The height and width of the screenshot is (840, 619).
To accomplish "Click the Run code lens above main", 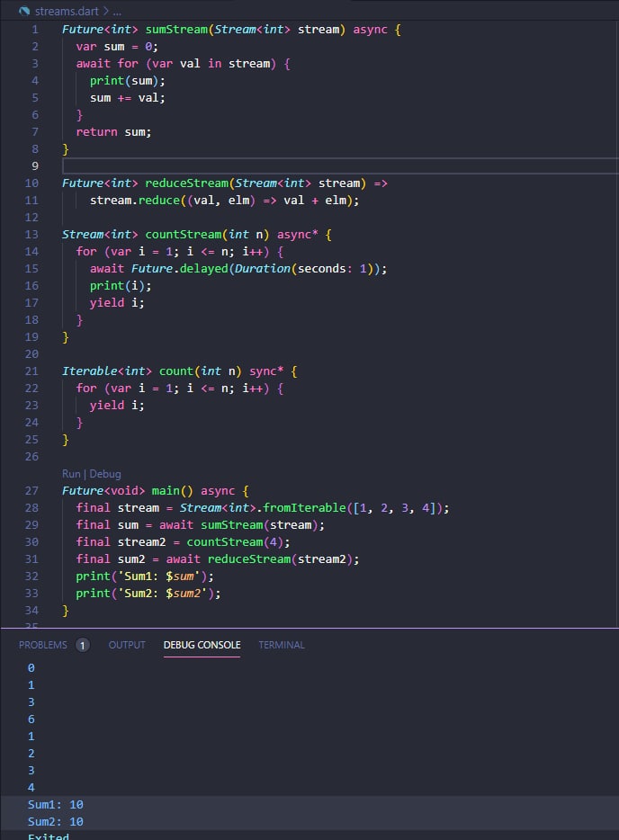I will [x=71, y=474].
